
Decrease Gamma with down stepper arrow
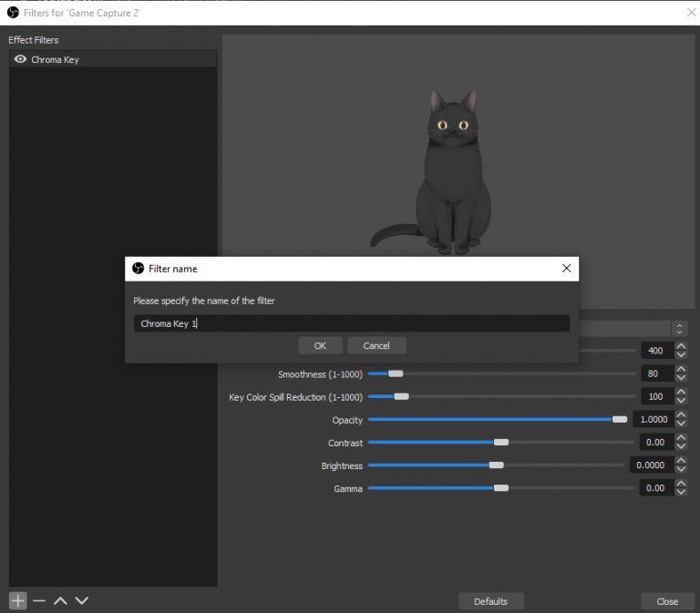(681, 492)
